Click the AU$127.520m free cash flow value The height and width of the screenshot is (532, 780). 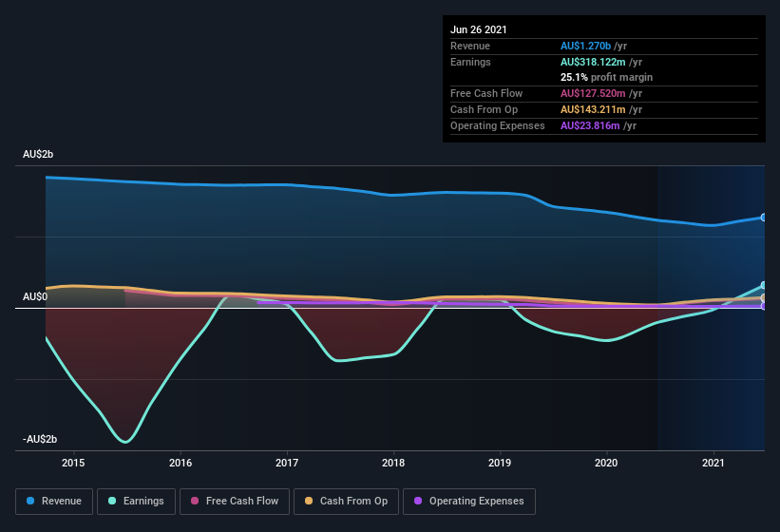pos(593,93)
